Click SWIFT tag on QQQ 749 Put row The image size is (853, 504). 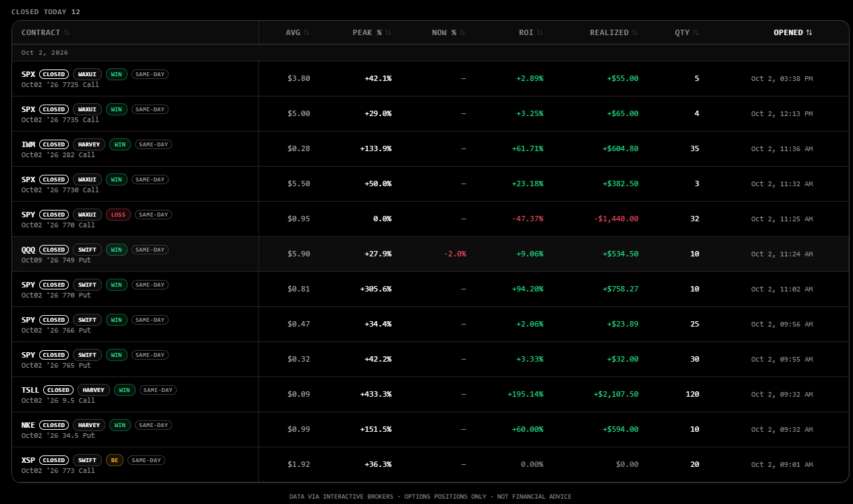tap(87, 250)
